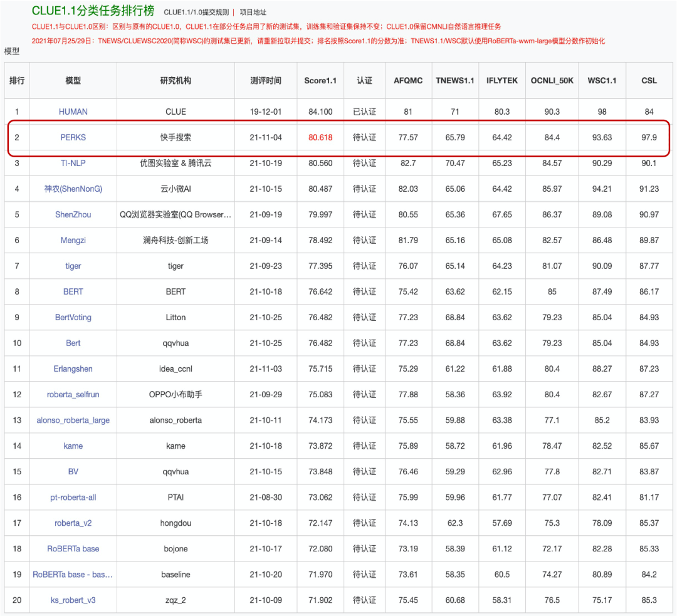Click the AFQMC column header
The width and height of the screenshot is (677, 616).
(x=408, y=81)
